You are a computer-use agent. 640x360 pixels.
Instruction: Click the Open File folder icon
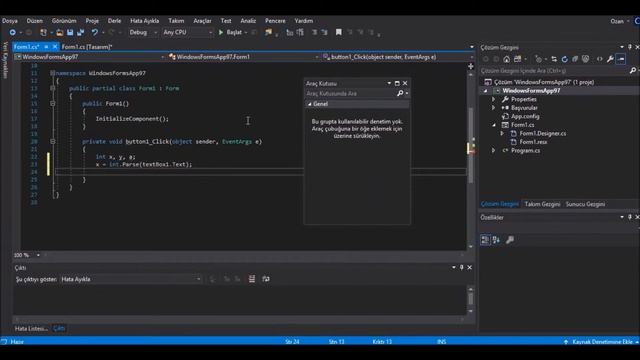point(60,32)
